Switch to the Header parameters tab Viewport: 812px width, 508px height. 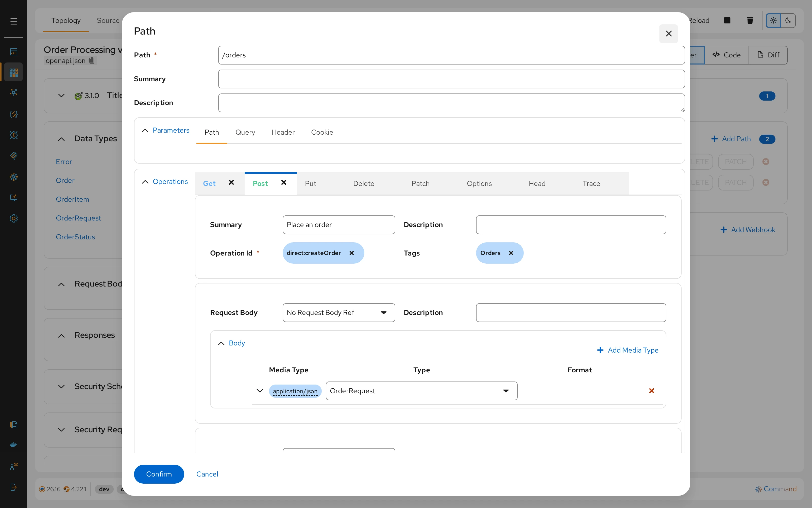tap(283, 132)
